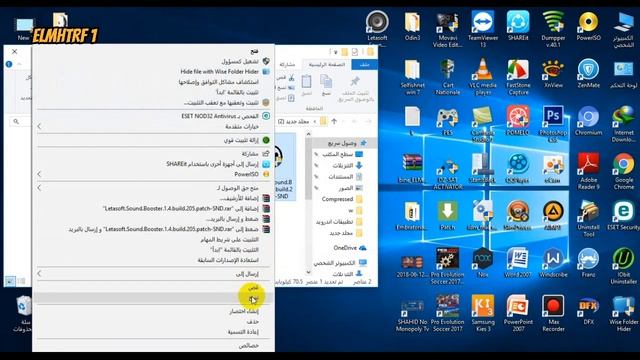Open the AIMP desktop shortcut
The width and height of the screenshot is (640, 360).
coord(553,216)
